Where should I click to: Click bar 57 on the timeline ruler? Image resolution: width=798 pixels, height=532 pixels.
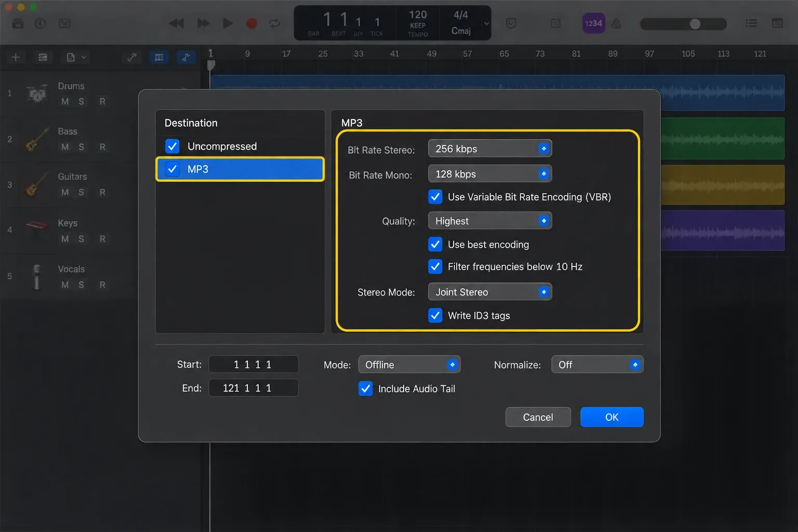[x=468, y=54]
